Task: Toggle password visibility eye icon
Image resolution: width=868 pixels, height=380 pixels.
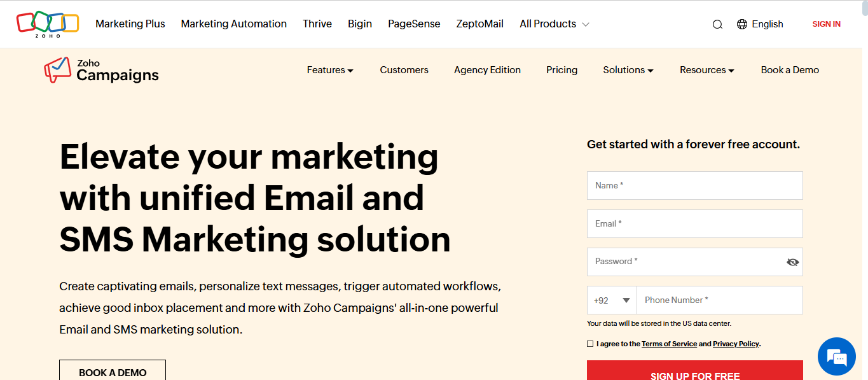Action: [792, 262]
